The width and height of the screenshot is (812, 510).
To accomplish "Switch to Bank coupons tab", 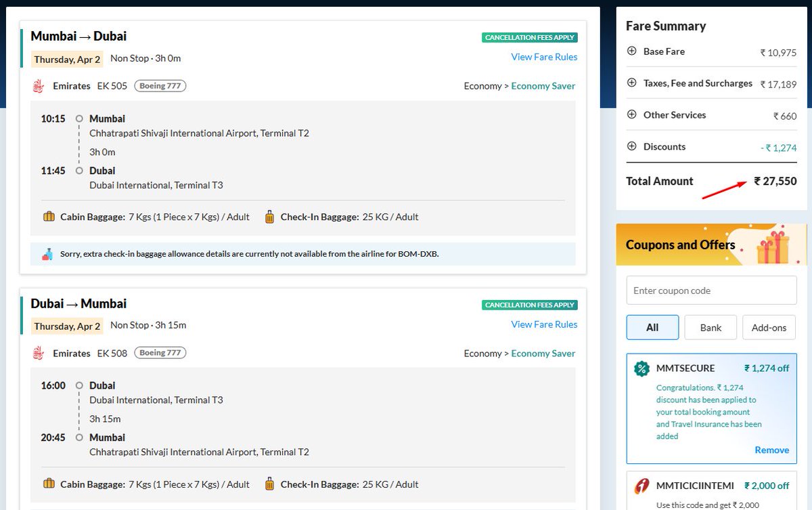I will (x=710, y=327).
